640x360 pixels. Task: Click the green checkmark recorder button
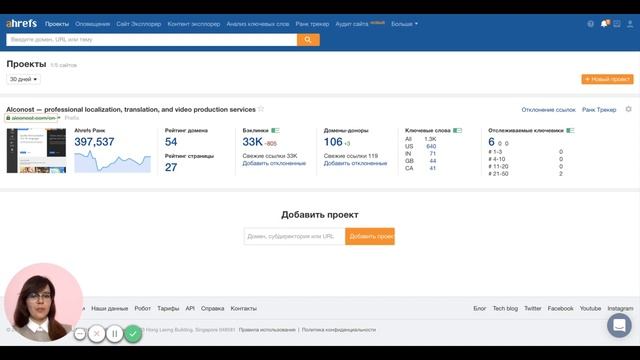[x=133, y=333]
